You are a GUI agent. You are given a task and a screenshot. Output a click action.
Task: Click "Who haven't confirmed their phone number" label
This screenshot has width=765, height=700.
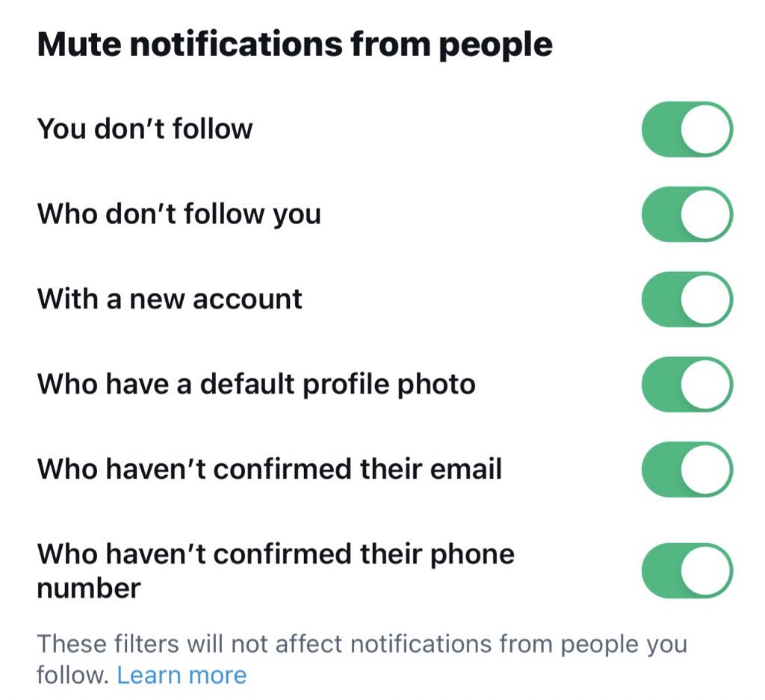click(x=276, y=571)
